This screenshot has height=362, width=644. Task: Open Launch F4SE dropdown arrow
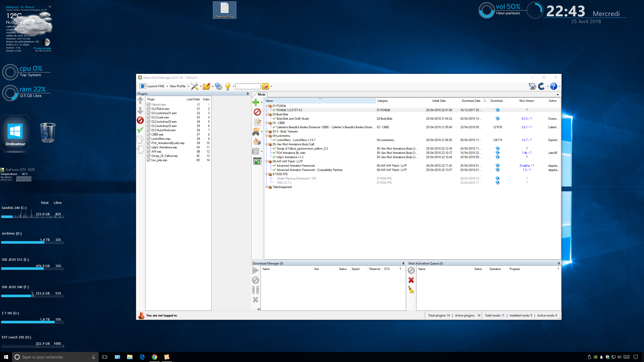pos(167,86)
